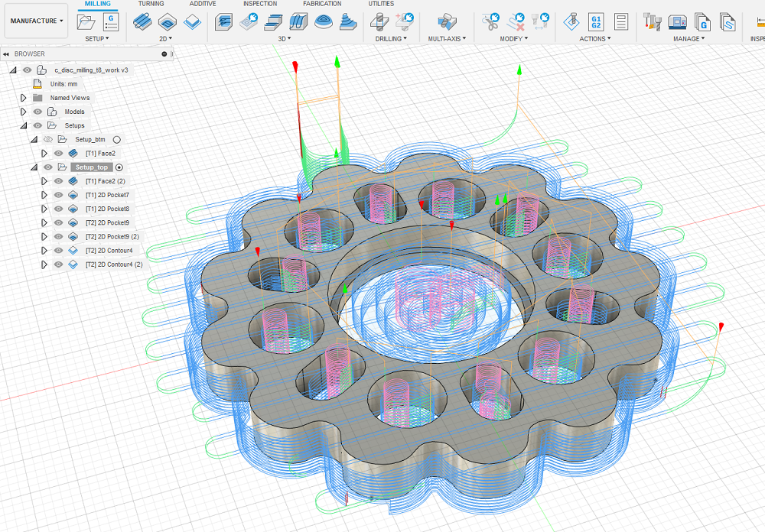Activate Setup_btm radio button
This screenshot has height=532, width=765.
pos(116,140)
